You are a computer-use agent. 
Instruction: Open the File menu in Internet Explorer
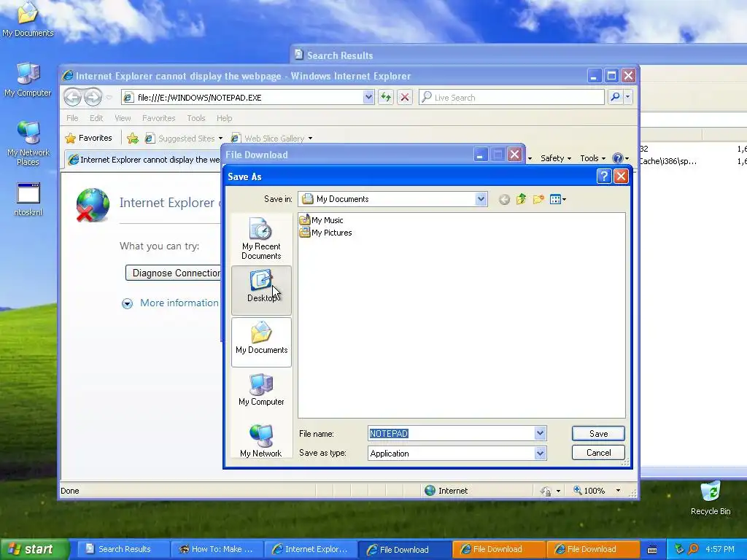tap(72, 118)
